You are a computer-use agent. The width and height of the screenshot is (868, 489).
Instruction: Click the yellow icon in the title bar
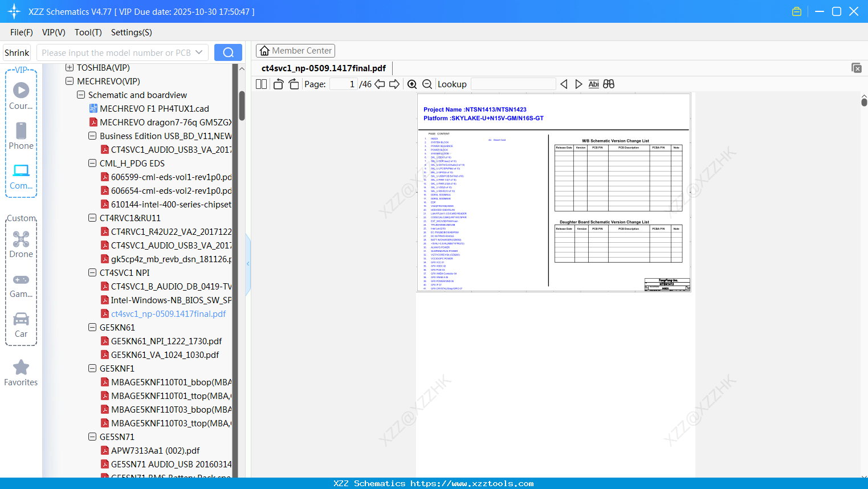click(x=797, y=11)
